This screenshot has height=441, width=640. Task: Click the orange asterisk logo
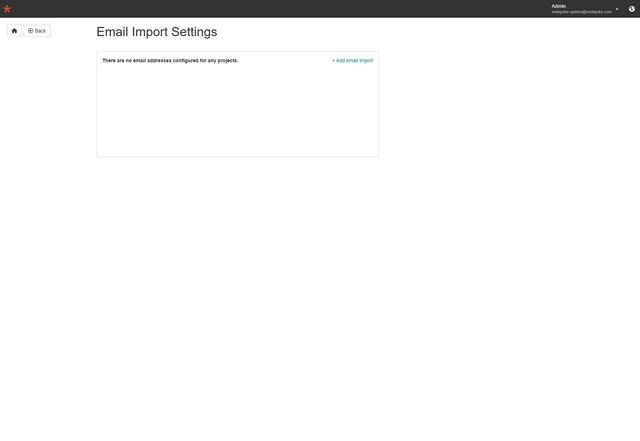coord(7,9)
